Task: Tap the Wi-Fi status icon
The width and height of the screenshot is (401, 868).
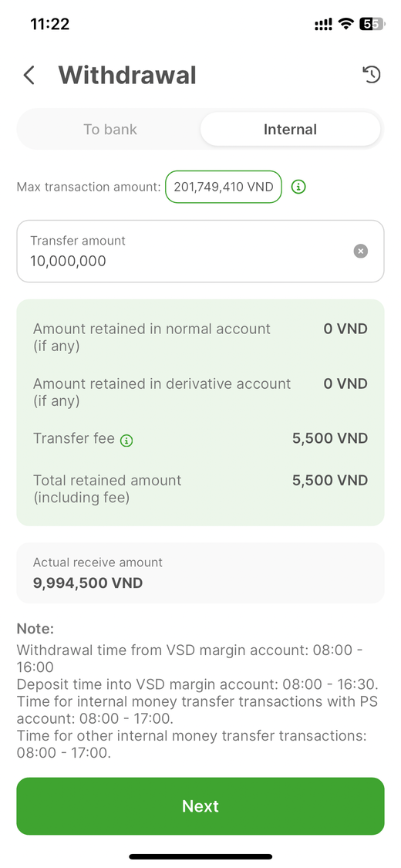Action: point(346,24)
